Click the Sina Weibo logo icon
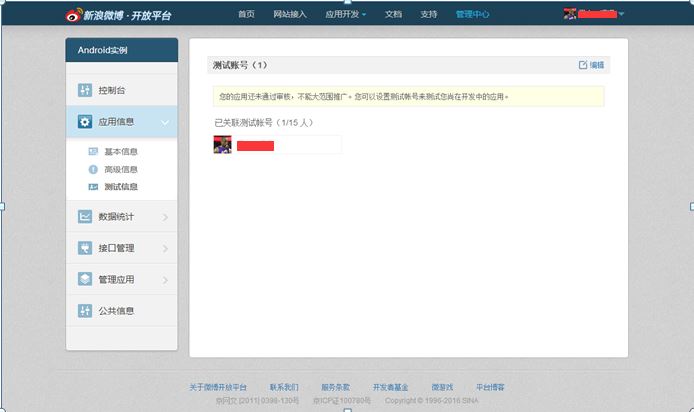 pos(74,15)
